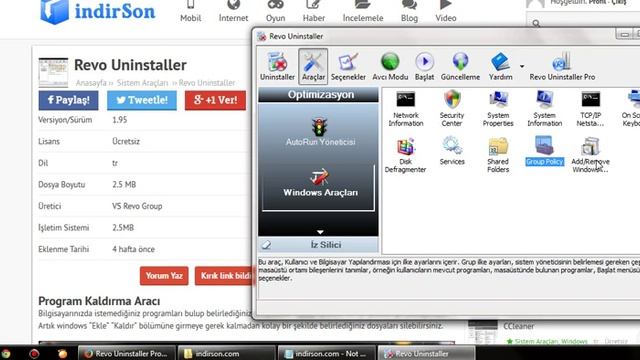This screenshot has height=360, width=640.
Task: Click the Optimizasyon panel header
Action: [318, 95]
